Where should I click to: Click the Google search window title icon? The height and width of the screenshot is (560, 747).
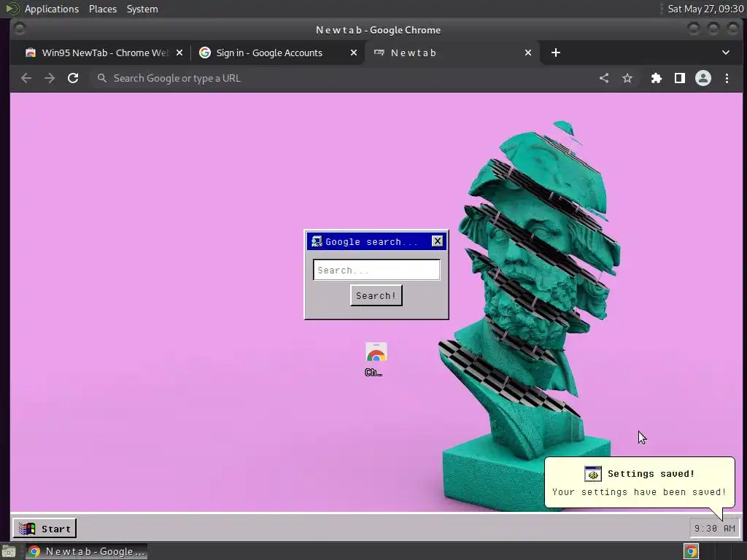317,241
